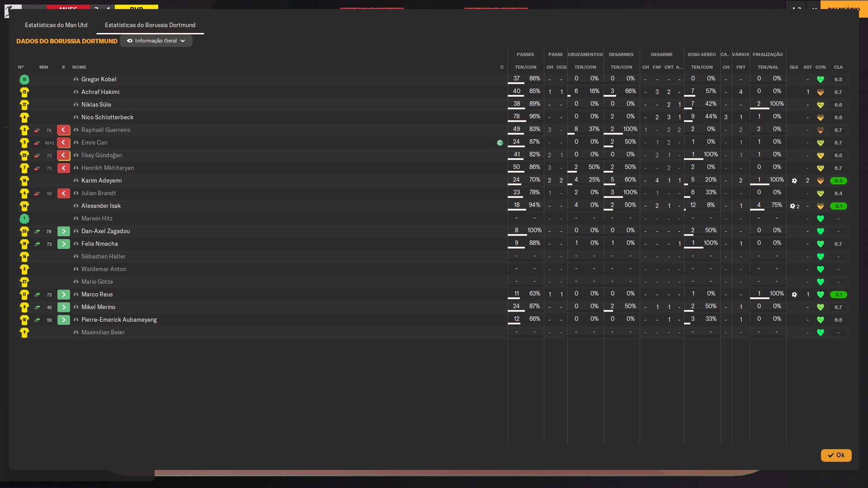This screenshot has width=868, height=488.
Task: Open Marco Reus player profile link
Action: (x=97, y=294)
